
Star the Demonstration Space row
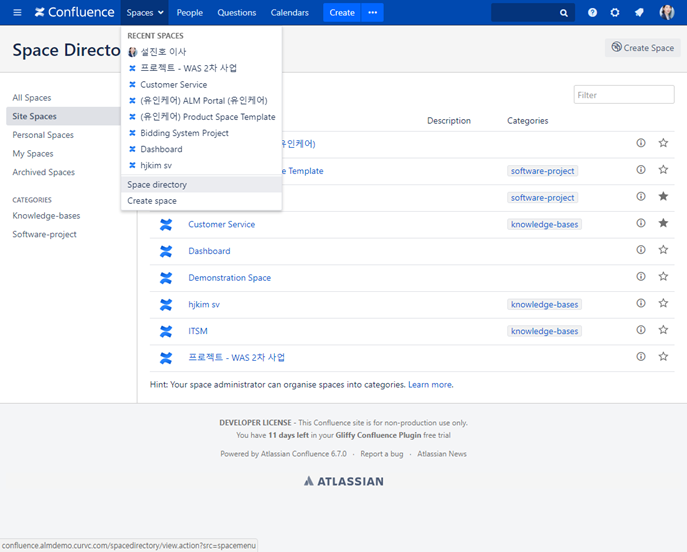pos(663,278)
